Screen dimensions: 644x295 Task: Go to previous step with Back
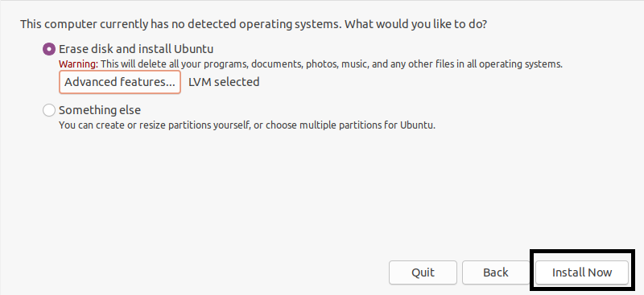coord(496,272)
